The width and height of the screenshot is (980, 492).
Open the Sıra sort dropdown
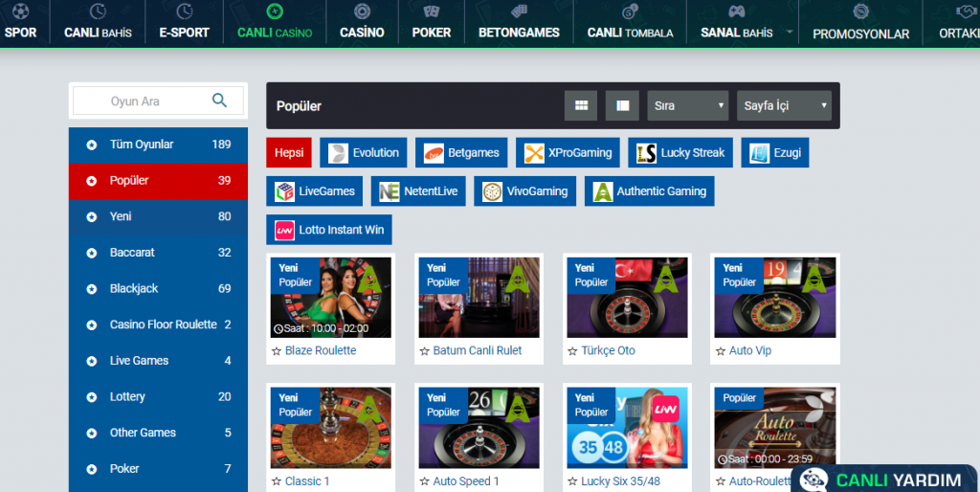(x=687, y=105)
